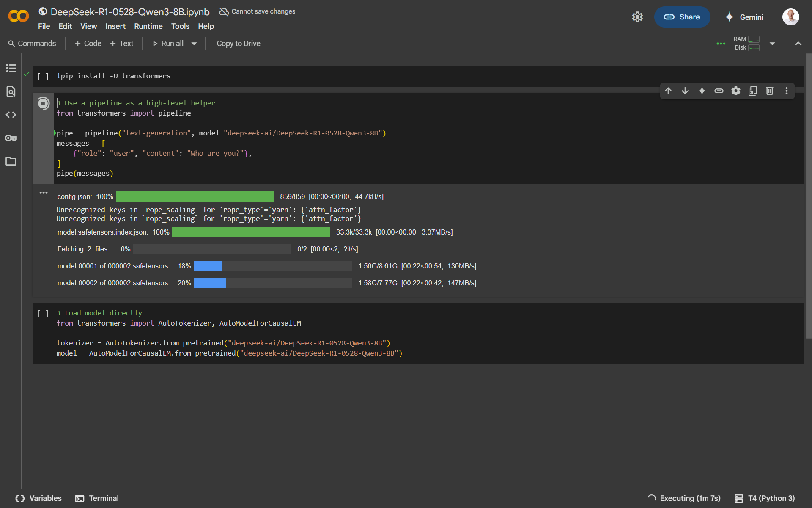
Task: Delete the cell with trash icon
Action: [770, 91]
